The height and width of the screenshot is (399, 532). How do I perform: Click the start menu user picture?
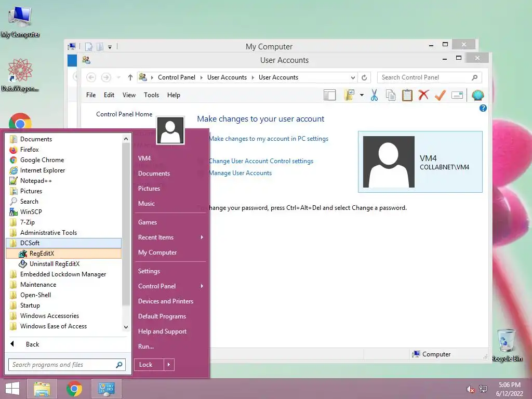point(170,130)
